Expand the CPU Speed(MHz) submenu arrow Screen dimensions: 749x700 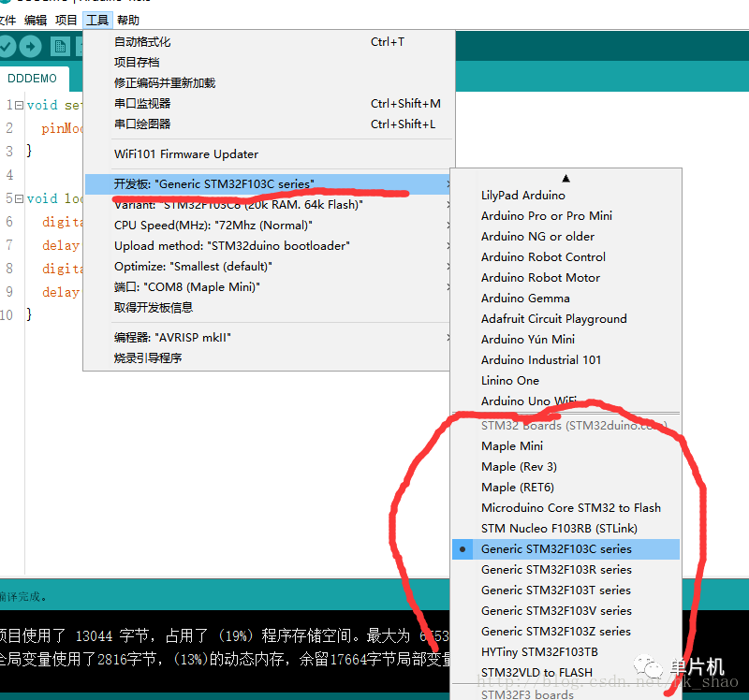(448, 225)
